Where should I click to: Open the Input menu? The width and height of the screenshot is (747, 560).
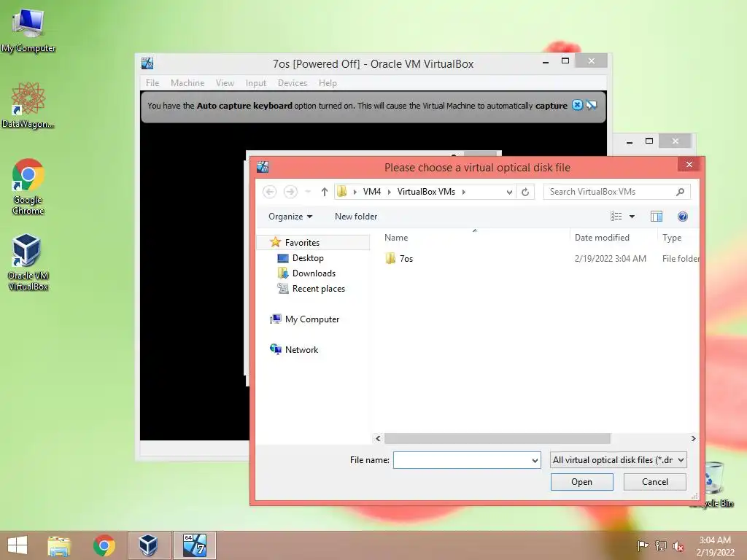(x=256, y=83)
